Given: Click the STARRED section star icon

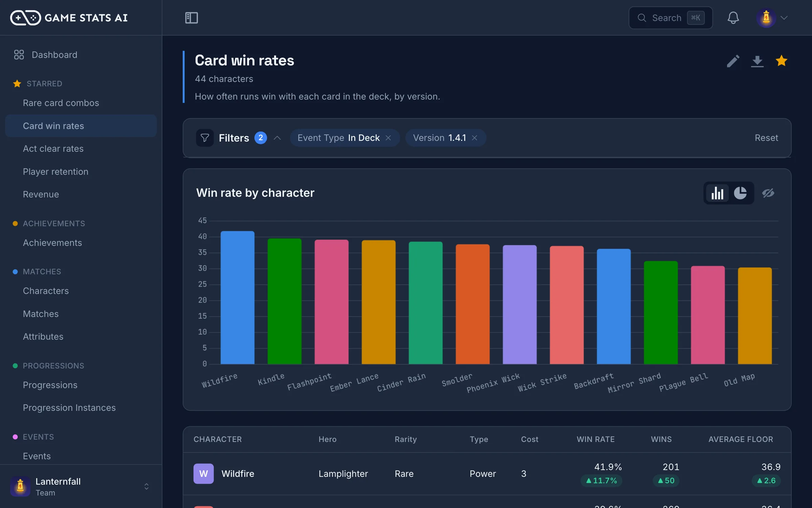Looking at the screenshot, I should (x=17, y=84).
